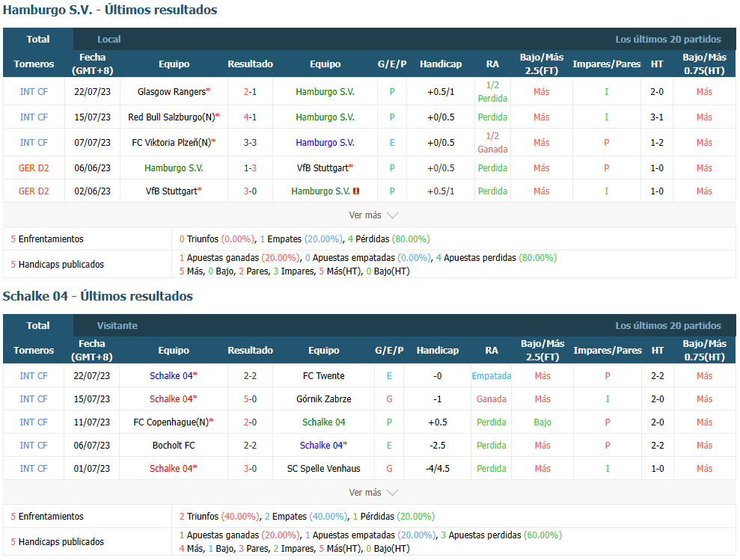Open Górnik Zabrze team link
740x560 pixels.
coord(324,399)
